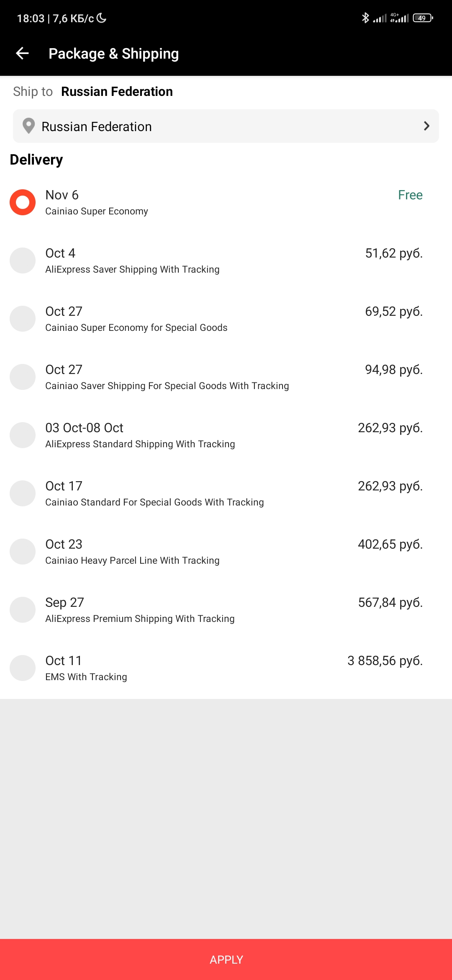Select AliExpress Standard Shipping With Tracking
The width and height of the screenshot is (452, 980).
coord(23,435)
